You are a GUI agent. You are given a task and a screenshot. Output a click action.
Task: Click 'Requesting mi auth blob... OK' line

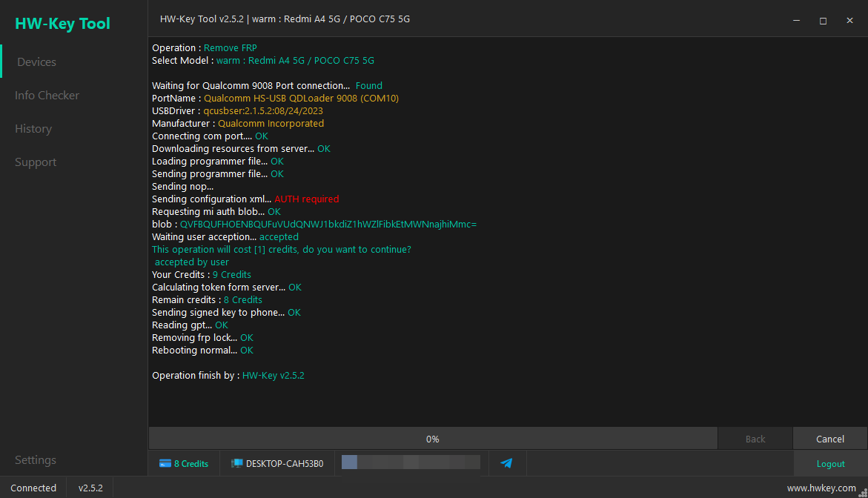click(x=216, y=212)
